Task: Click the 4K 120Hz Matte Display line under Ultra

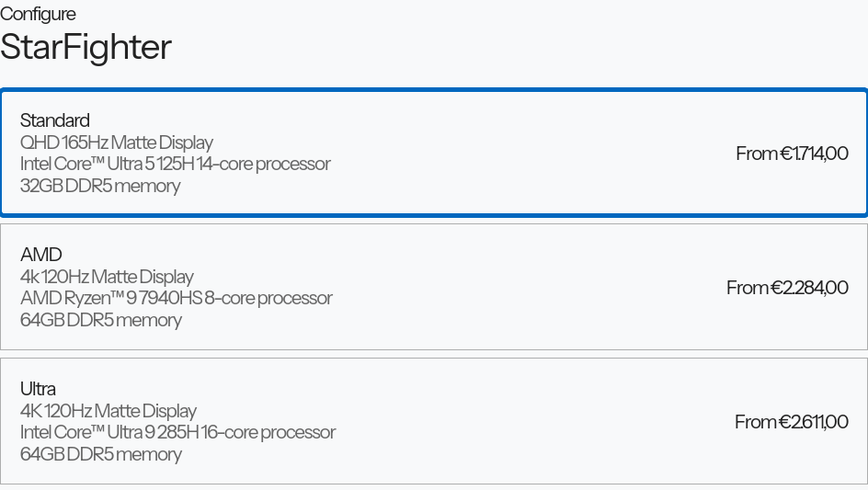Action: (108, 411)
